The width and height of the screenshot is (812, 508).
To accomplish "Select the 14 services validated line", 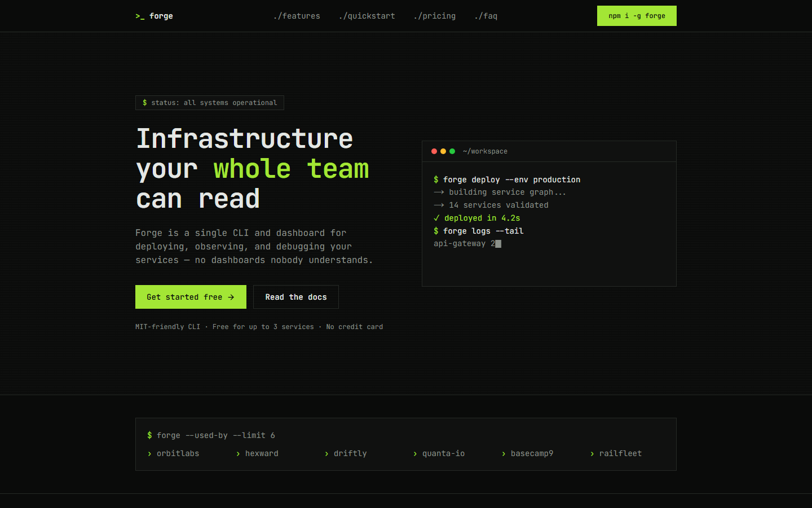I will (x=491, y=205).
